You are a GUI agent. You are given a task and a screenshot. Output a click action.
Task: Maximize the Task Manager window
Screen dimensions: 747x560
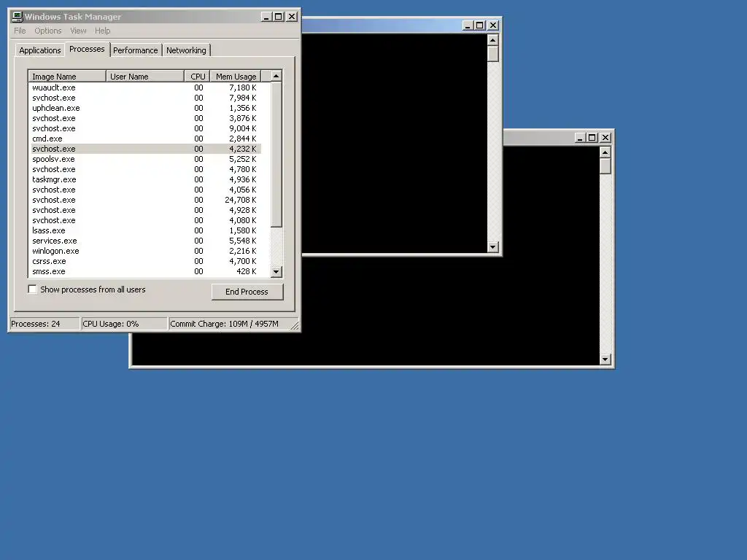pyautogui.click(x=278, y=17)
